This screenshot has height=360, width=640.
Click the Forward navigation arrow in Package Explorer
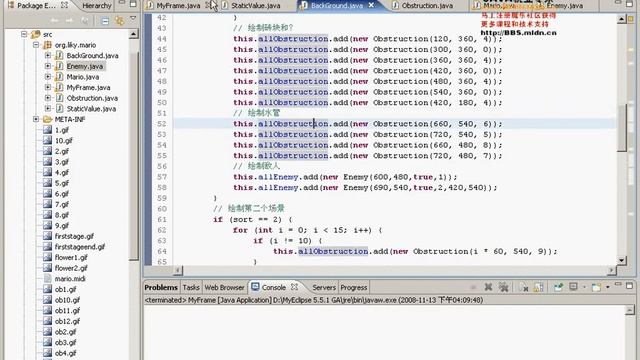click(70, 21)
